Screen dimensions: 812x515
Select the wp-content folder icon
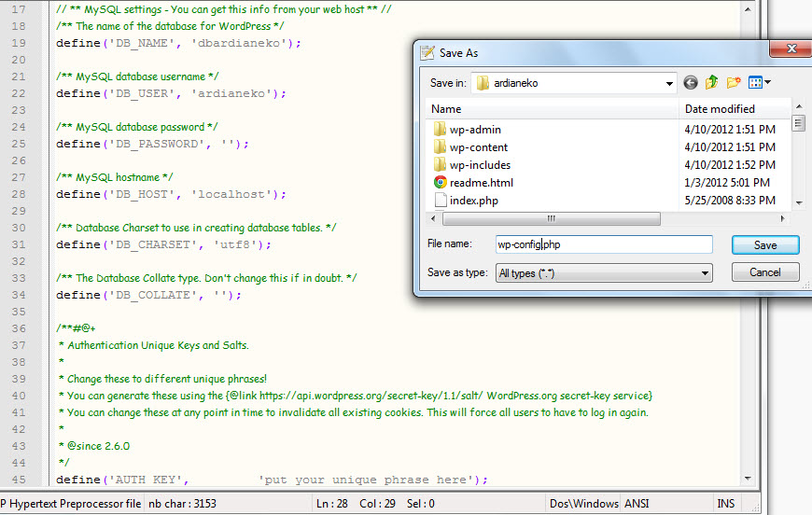click(x=440, y=147)
